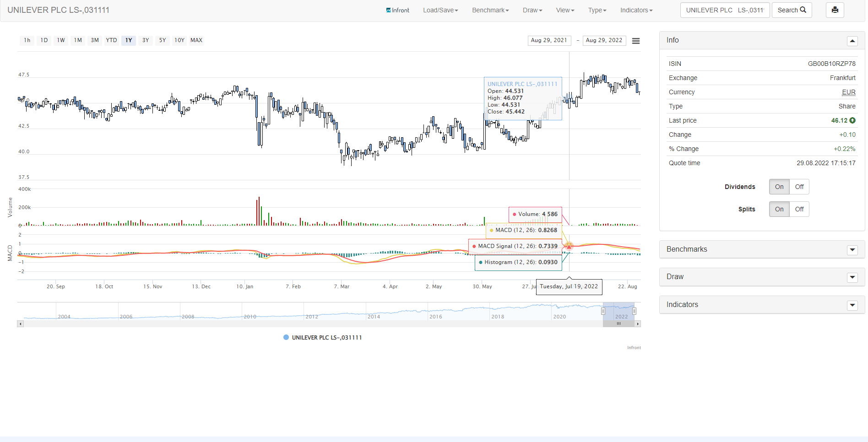Click the Infront logo icon
This screenshot has height=442, width=868.
tap(389, 10)
